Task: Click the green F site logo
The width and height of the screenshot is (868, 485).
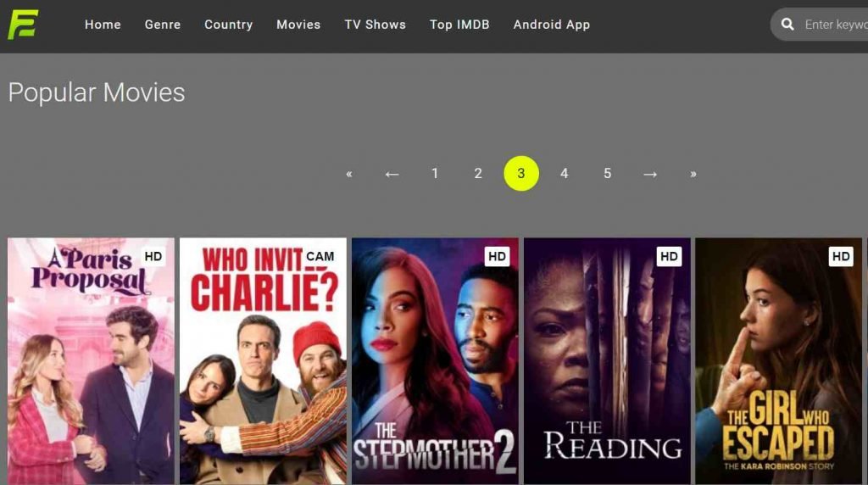Action: (x=23, y=25)
